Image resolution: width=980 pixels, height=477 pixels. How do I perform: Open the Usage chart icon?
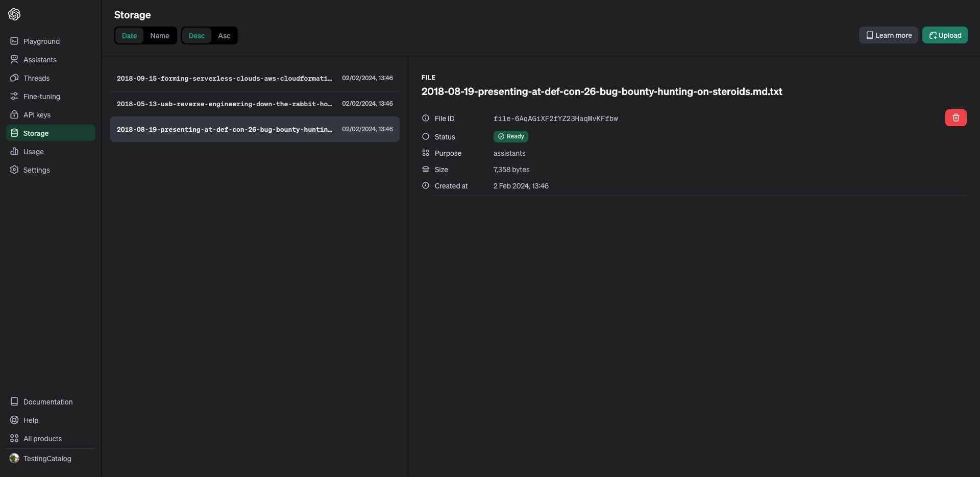click(14, 151)
